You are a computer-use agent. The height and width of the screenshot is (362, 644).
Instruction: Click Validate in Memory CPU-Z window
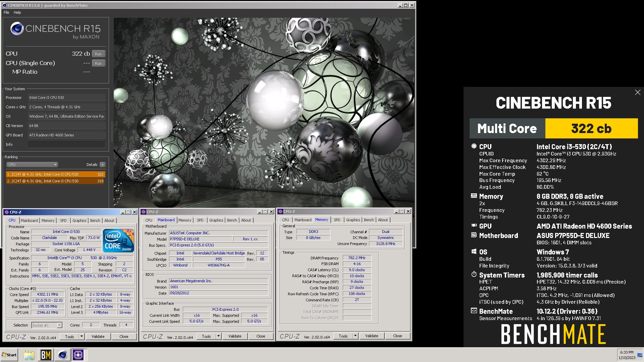pos(372,336)
